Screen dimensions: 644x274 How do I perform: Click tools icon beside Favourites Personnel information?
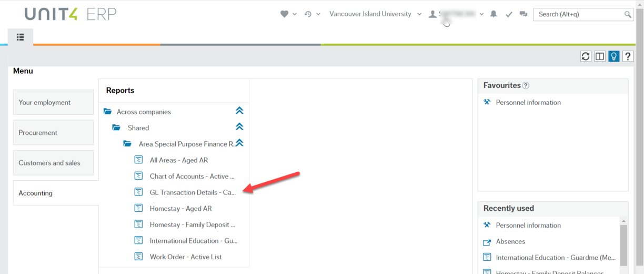coord(487,102)
